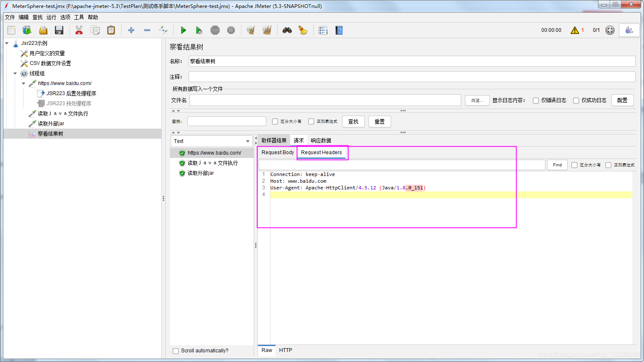This screenshot has width=644, height=362.
Task: Open the JMeter log via warning triangle icon
Action: pyautogui.click(x=577, y=30)
